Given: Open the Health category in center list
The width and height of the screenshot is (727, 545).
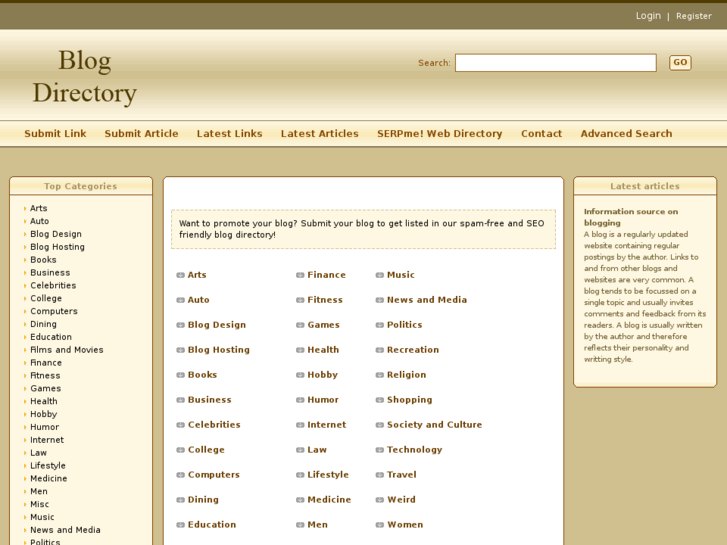Looking at the screenshot, I should pos(323,350).
